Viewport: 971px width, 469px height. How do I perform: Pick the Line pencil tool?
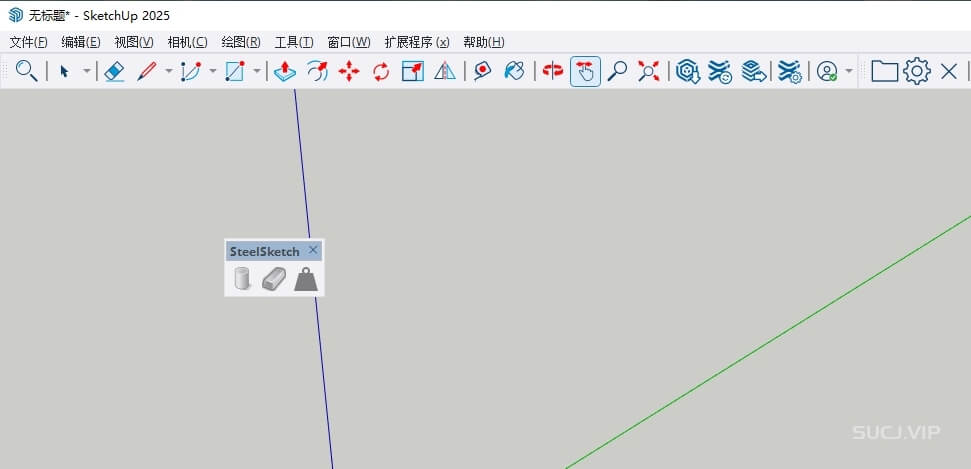146,71
